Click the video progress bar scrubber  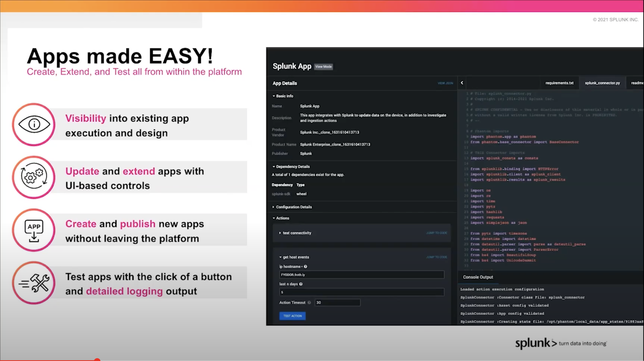97,360
